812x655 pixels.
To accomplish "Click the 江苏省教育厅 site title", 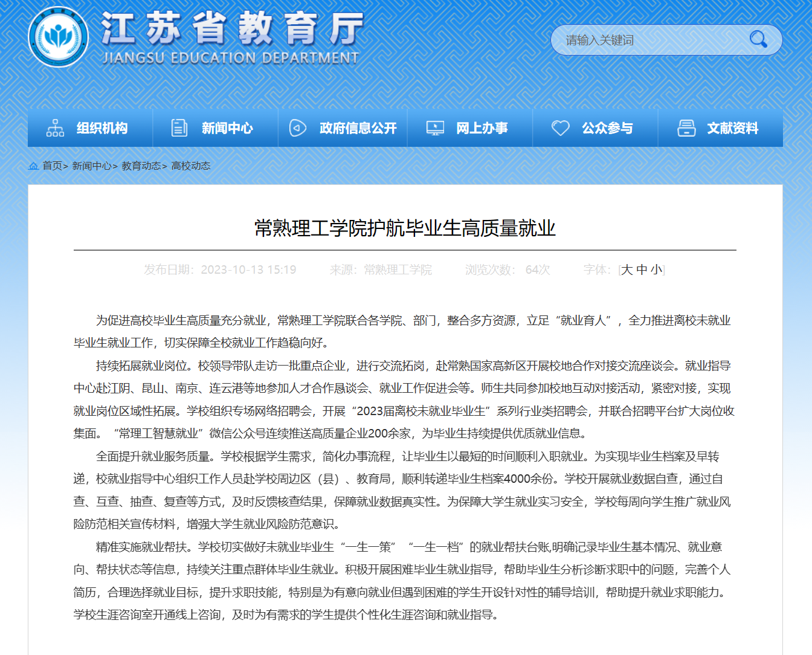I will tap(232, 28).
